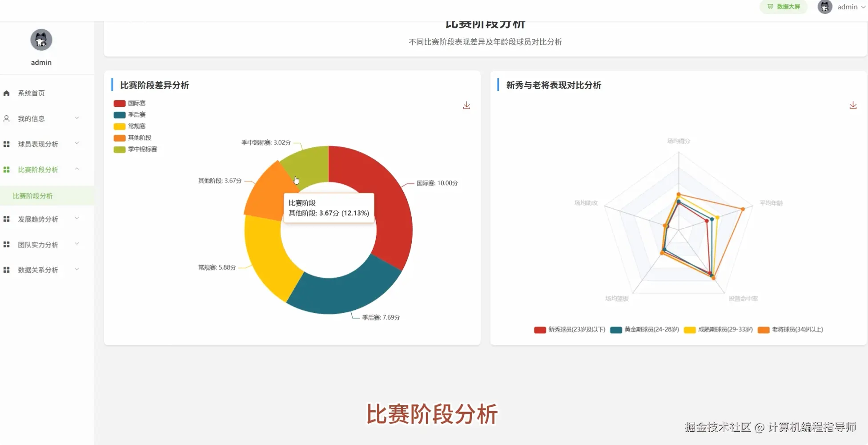Image resolution: width=868 pixels, height=445 pixels.
Task: Open the 发展趋势分析 sidebar menu
Action: (38, 219)
